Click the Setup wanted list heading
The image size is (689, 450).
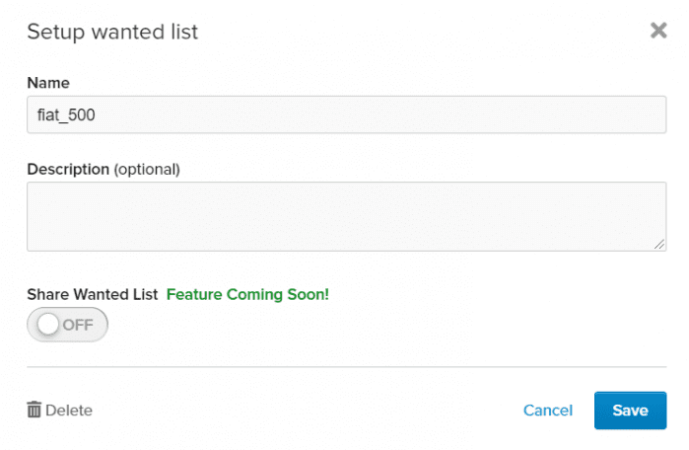[112, 32]
